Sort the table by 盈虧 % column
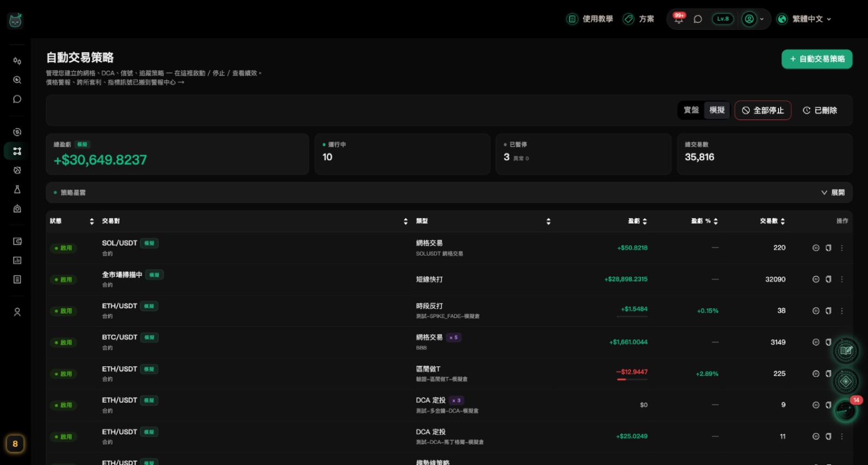This screenshot has height=465, width=868. tap(704, 221)
